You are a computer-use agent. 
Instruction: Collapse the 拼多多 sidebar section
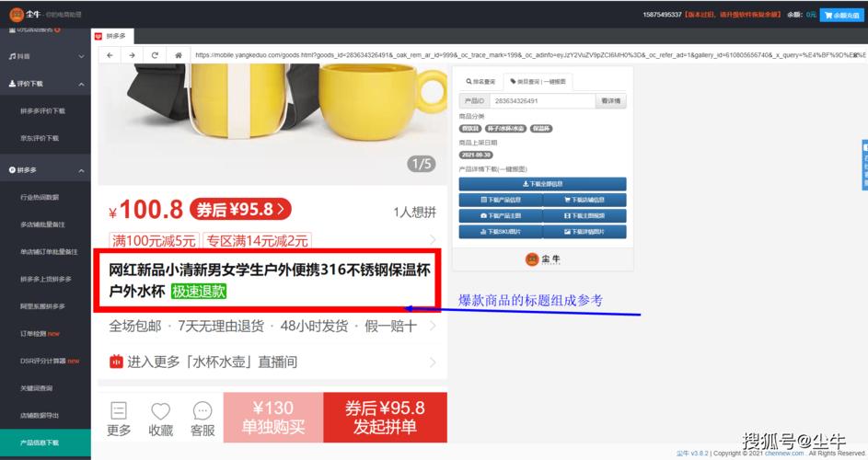point(81,170)
